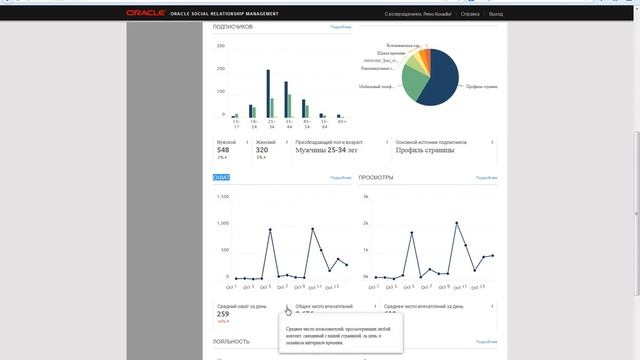Click the Профиль страницы pie chart label
640x360 pixels.
(482, 87)
